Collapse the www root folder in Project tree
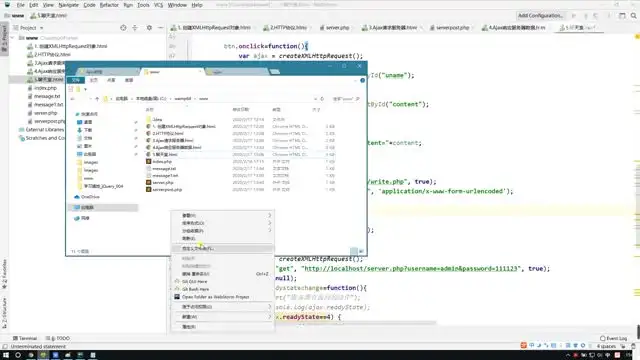 point(13,38)
